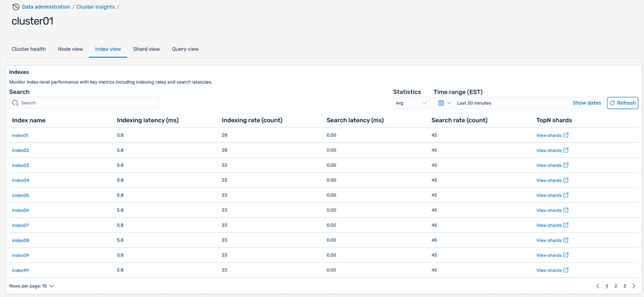This screenshot has width=644, height=297.
Task: Click external link icon for index01 shards
Action: pyautogui.click(x=566, y=135)
